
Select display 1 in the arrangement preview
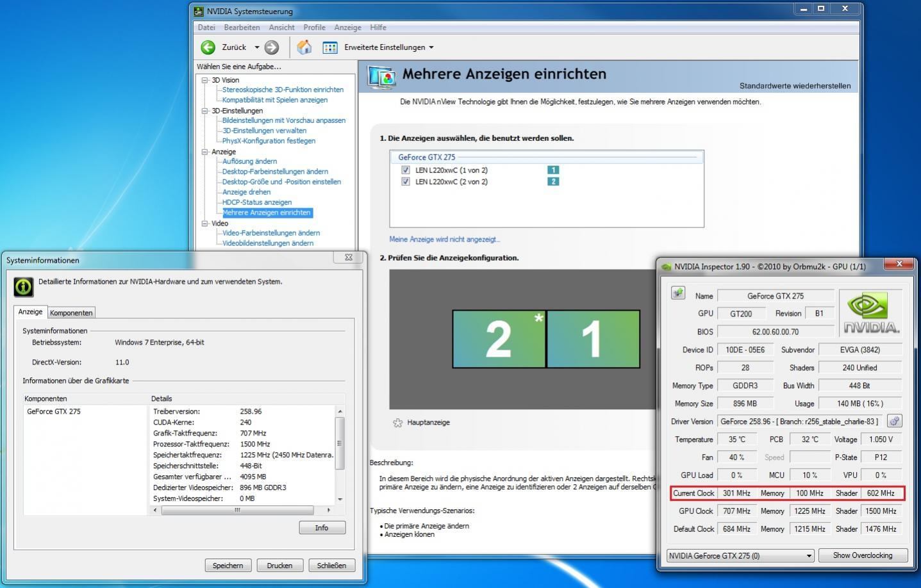pyautogui.click(x=593, y=339)
